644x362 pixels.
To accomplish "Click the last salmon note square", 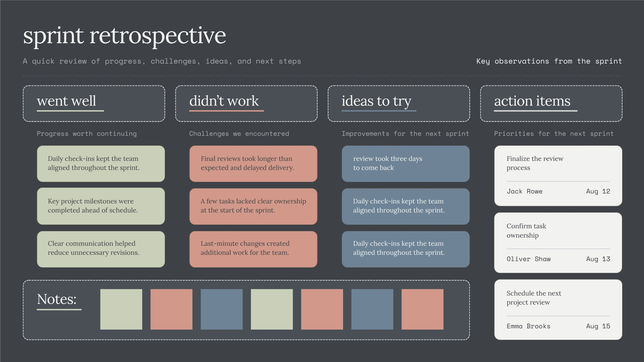I will [423, 309].
